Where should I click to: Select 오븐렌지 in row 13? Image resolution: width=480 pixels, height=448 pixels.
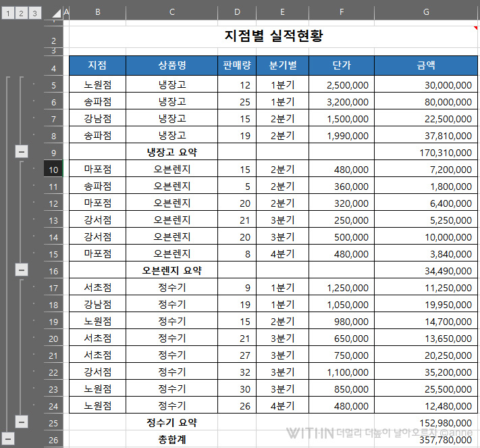[x=171, y=220]
